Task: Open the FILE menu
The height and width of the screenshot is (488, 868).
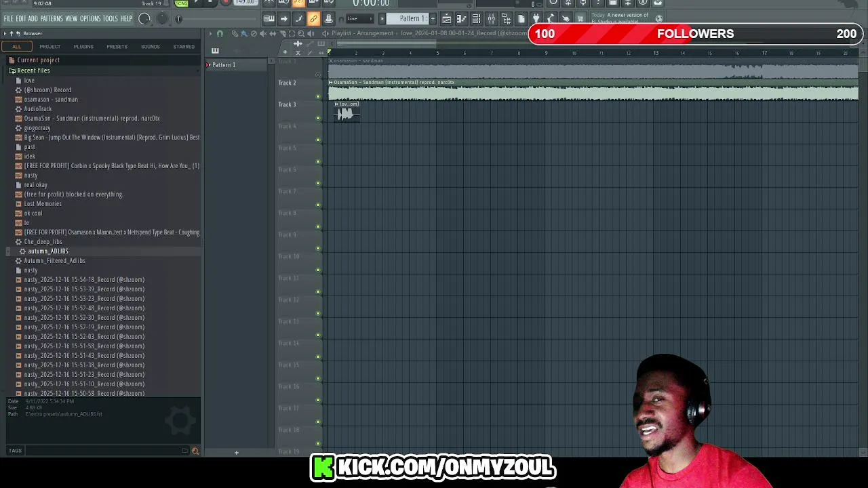Action: (x=8, y=19)
